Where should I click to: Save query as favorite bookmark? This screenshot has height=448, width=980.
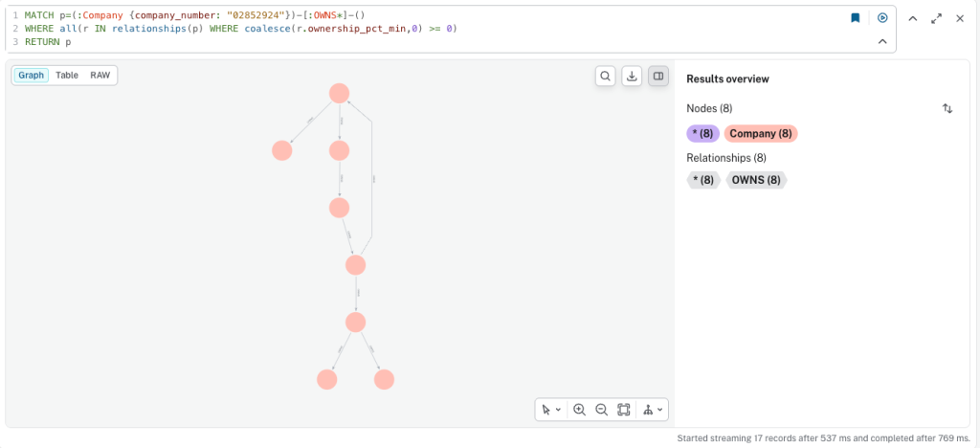point(856,18)
